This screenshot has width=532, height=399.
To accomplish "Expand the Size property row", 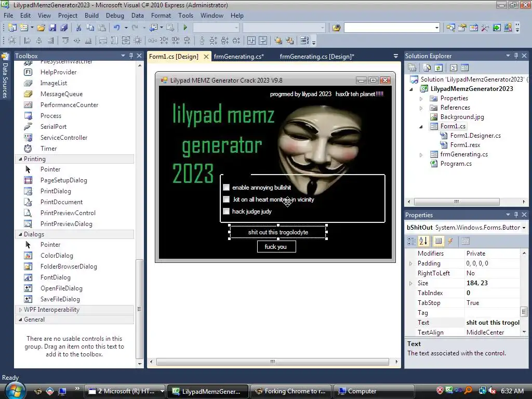I will click(x=410, y=283).
